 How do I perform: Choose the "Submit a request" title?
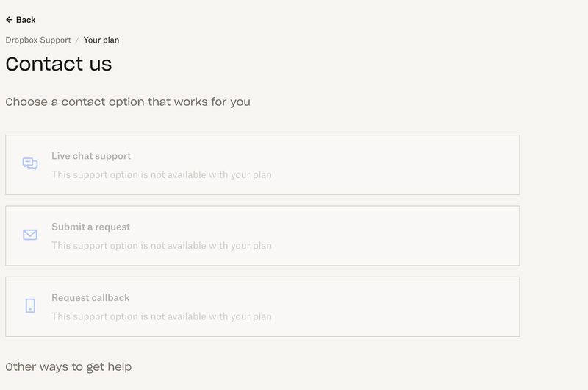tap(90, 227)
